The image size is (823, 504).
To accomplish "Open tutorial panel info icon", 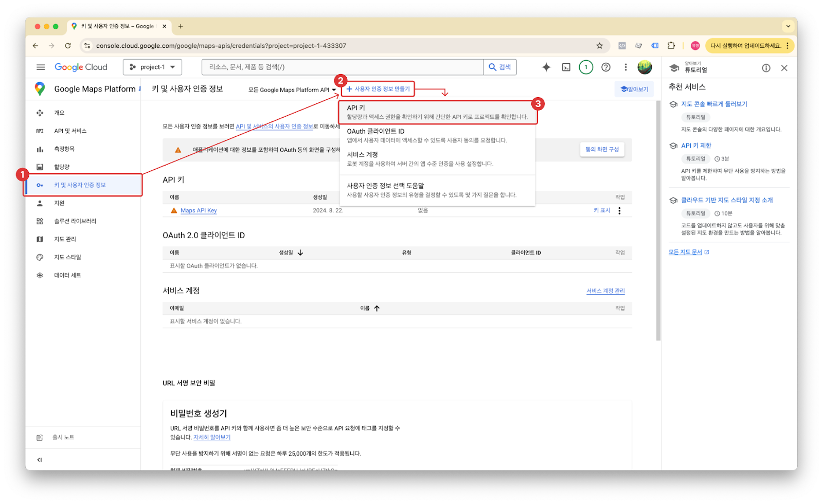I will pos(766,68).
